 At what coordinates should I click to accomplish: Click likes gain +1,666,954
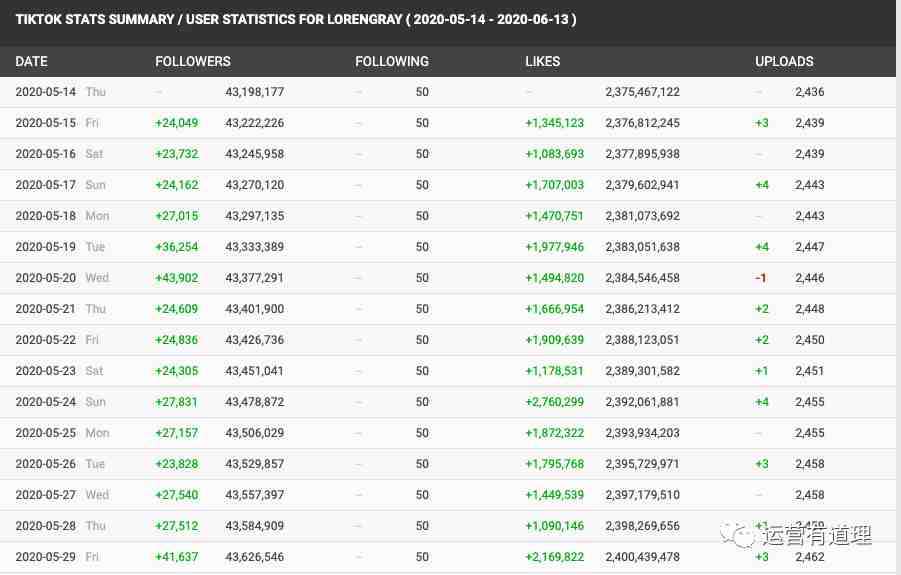pos(555,309)
